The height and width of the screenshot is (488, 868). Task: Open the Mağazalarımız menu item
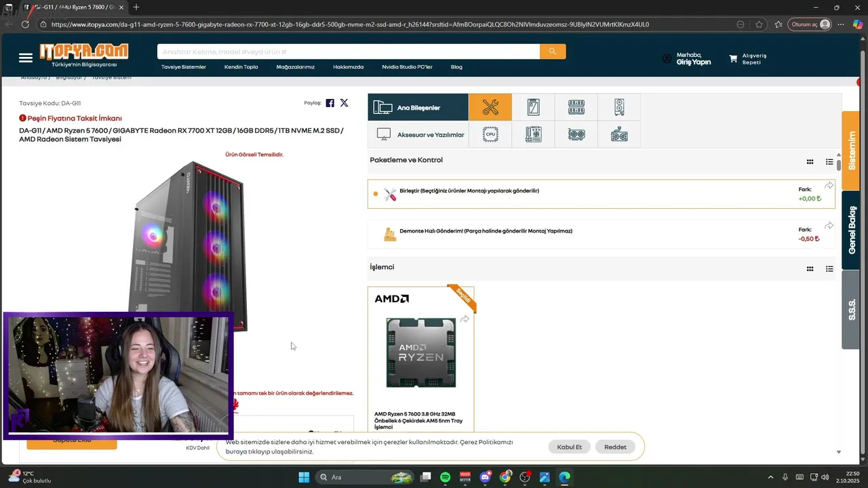tap(295, 67)
